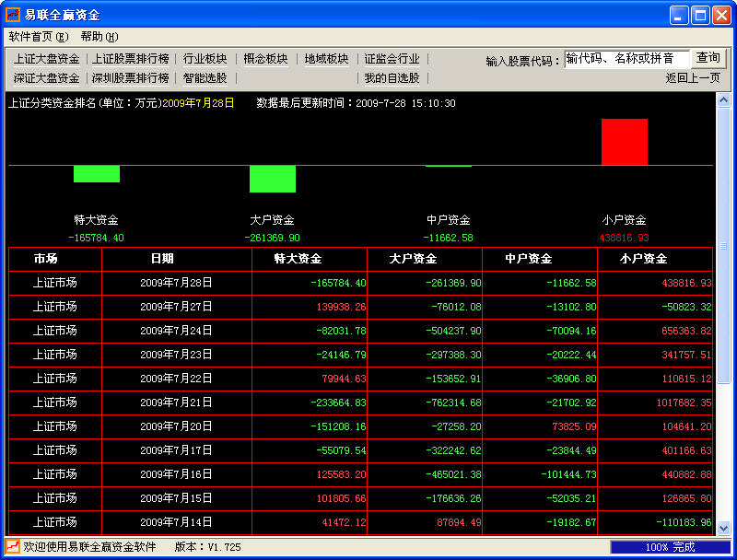Go to 上证大盘资金
Image resolution: width=737 pixels, height=560 pixels.
pyautogui.click(x=47, y=59)
